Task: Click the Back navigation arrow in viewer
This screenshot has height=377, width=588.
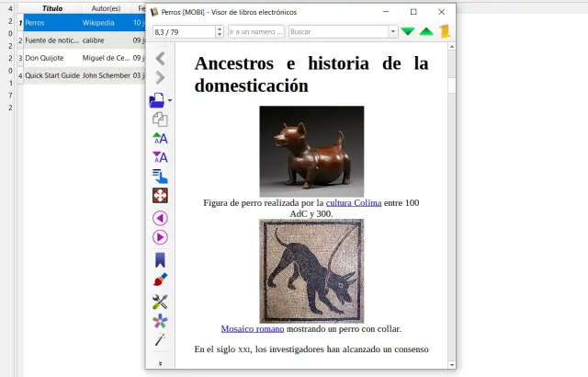Action: [160, 58]
